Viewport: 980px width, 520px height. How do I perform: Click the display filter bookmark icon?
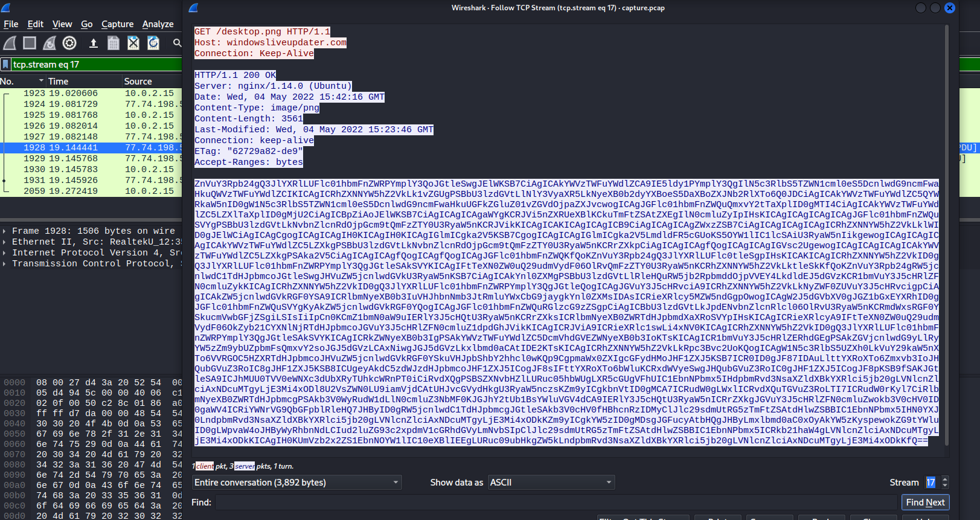click(5, 65)
